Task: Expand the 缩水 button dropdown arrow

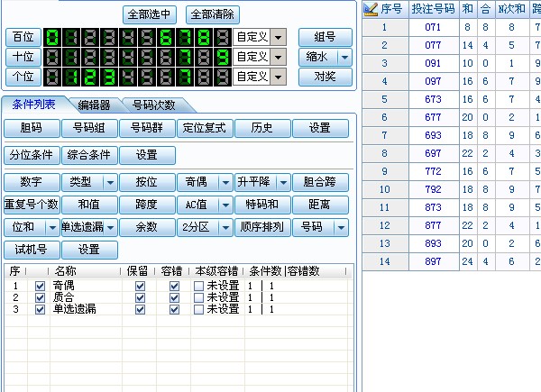Action: 344,58
